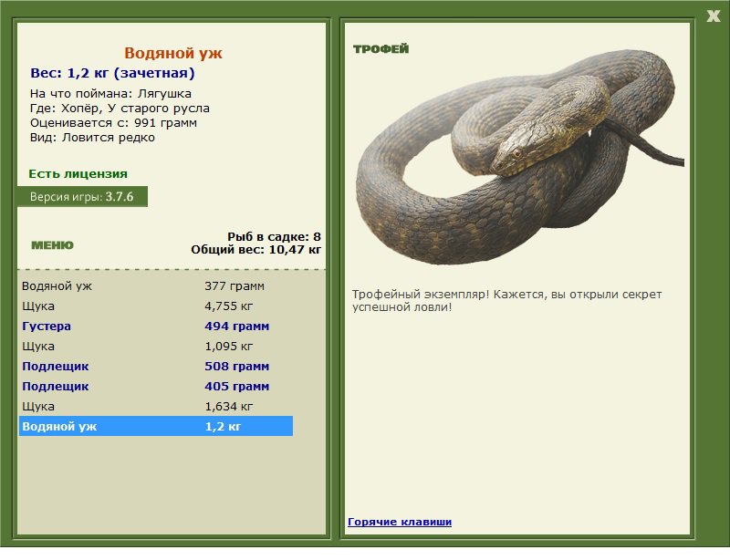Viewport: 730px width, 560px height.
Task: Click the Оценивается с: 991 грамм line
Action: pyautogui.click(x=113, y=123)
